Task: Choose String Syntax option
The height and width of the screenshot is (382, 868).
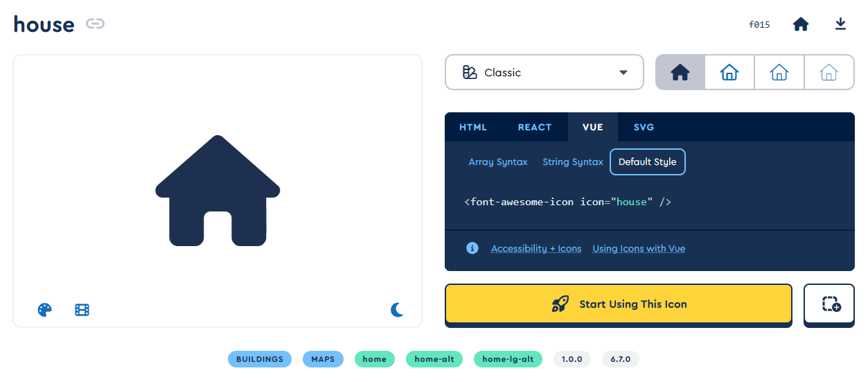Action: 573,162
